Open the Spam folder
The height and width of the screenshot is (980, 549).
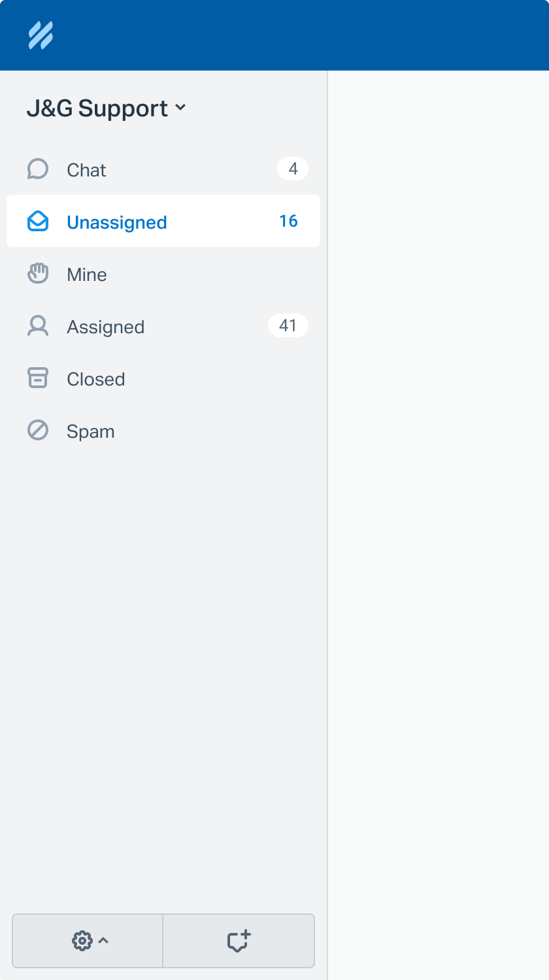pos(90,431)
